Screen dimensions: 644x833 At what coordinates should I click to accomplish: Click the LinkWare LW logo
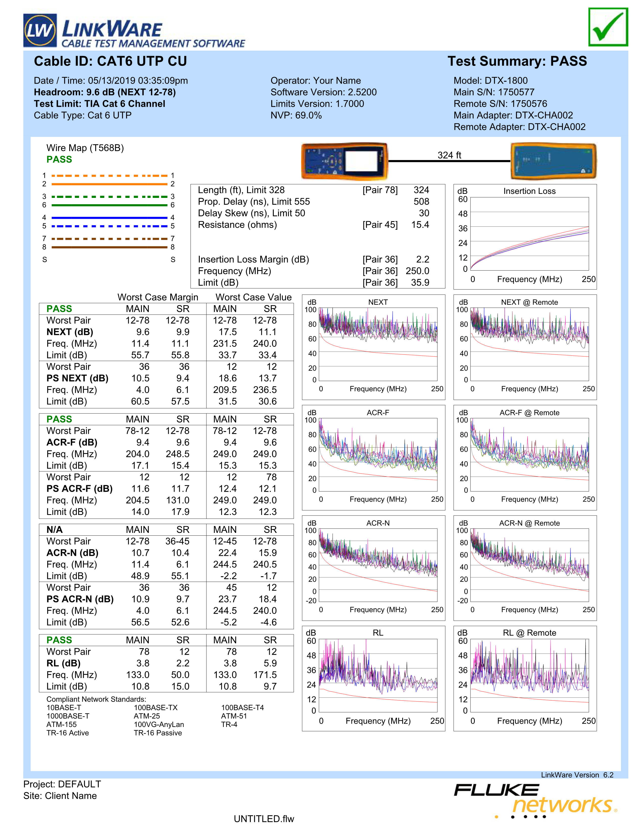point(40,31)
